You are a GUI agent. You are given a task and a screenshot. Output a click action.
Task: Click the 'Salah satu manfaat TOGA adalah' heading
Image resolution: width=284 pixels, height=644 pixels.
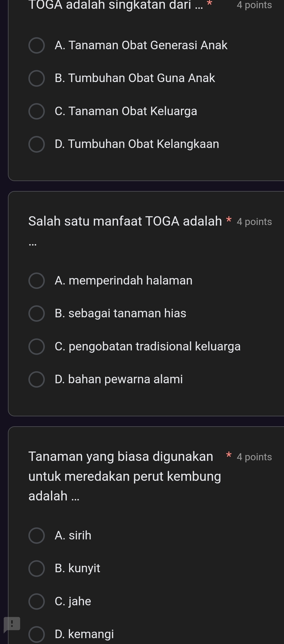(x=125, y=221)
